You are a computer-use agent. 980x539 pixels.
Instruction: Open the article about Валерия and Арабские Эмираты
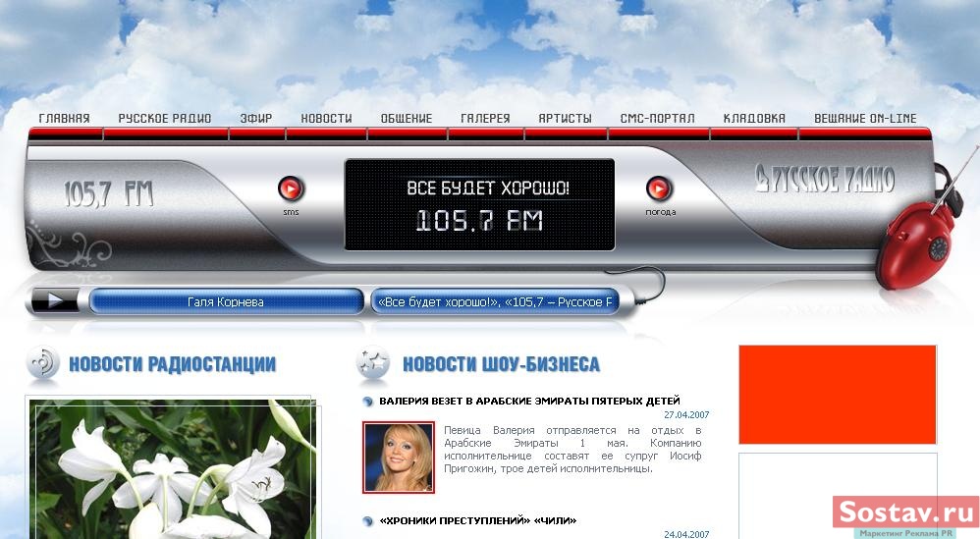coord(529,401)
